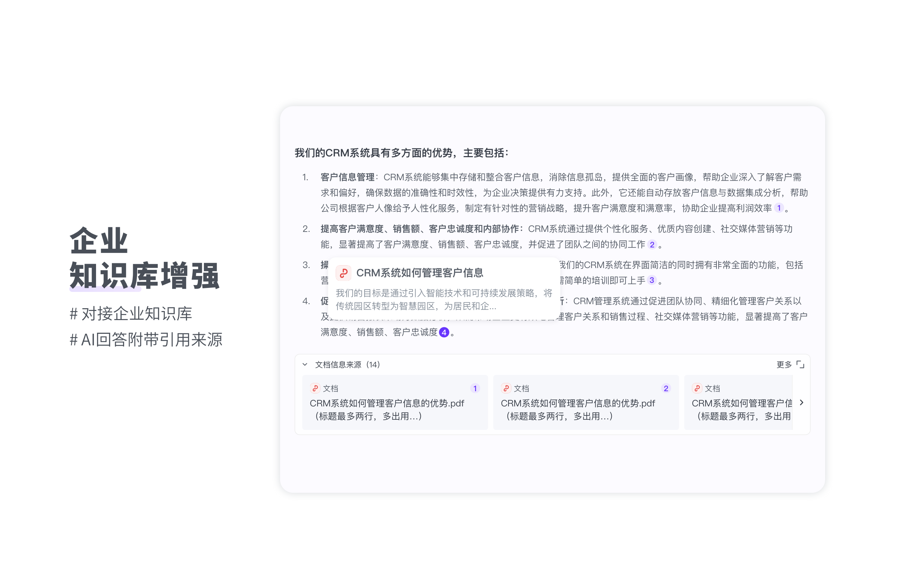Viewport: 924px width, 578px height.
Task: Click the 文档信息来源 (14) label
Action: click(x=348, y=365)
